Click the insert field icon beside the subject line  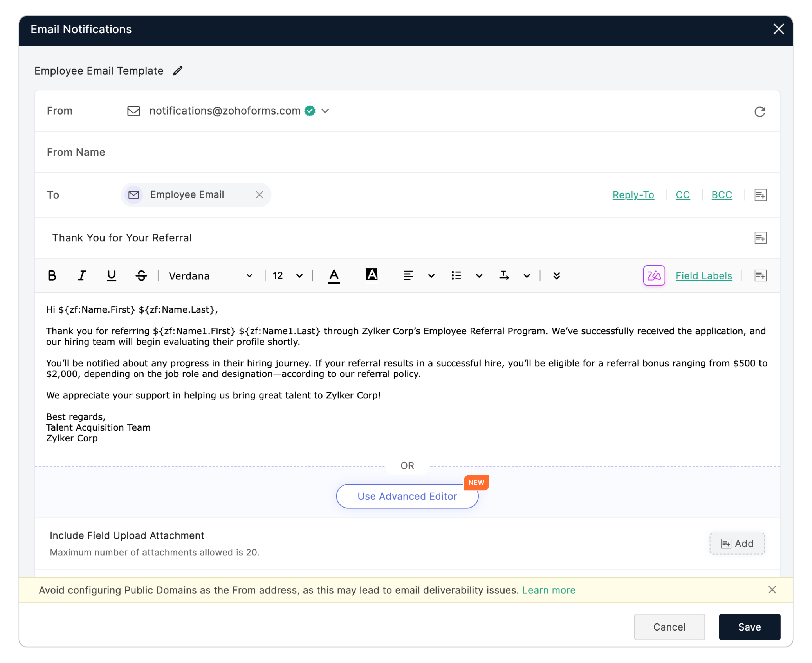click(760, 238)
